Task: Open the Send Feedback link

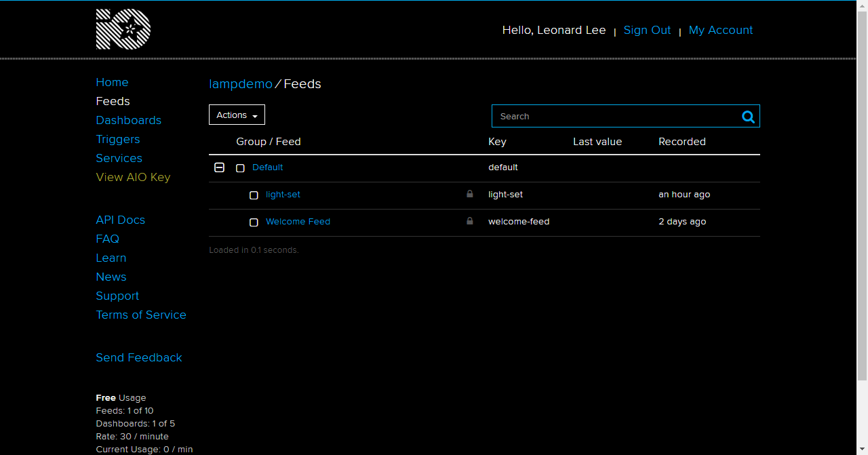Action: tap(139, 357)
